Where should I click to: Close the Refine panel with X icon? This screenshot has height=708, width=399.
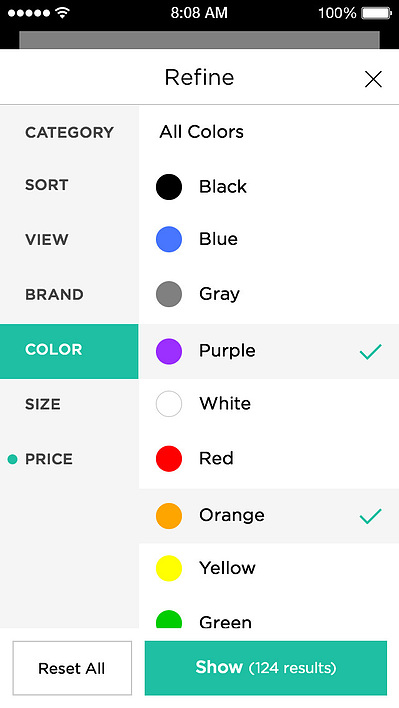373,79
